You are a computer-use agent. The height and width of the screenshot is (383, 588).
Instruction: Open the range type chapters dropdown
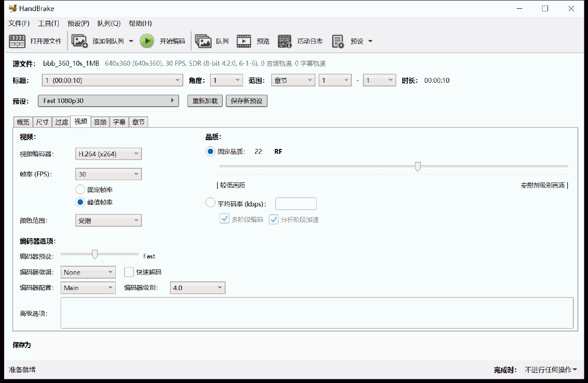point(294,80)
